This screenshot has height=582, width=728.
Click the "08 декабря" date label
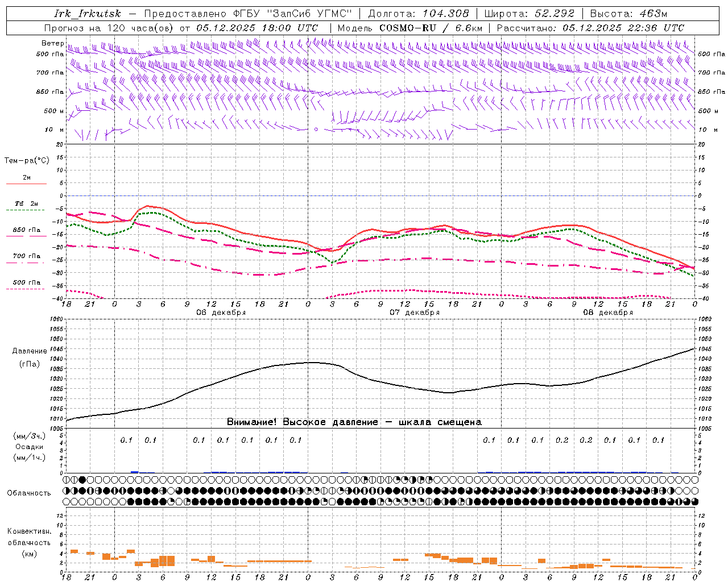[608, 313]
